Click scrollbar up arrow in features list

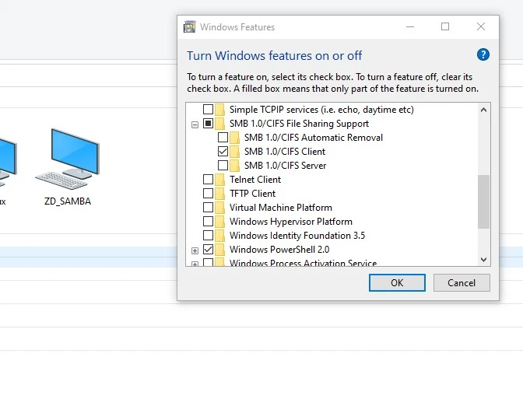483,110
